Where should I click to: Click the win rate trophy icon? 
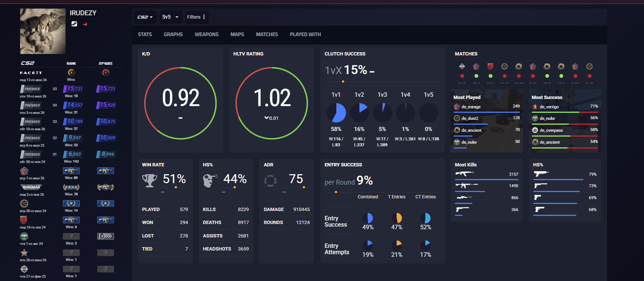[150, 181]
